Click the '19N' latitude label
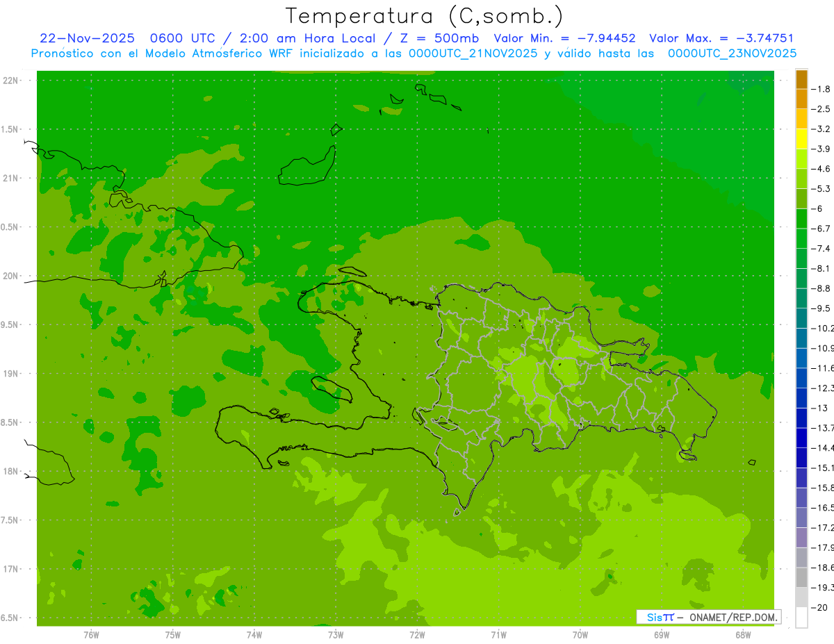 click(10, 374)
